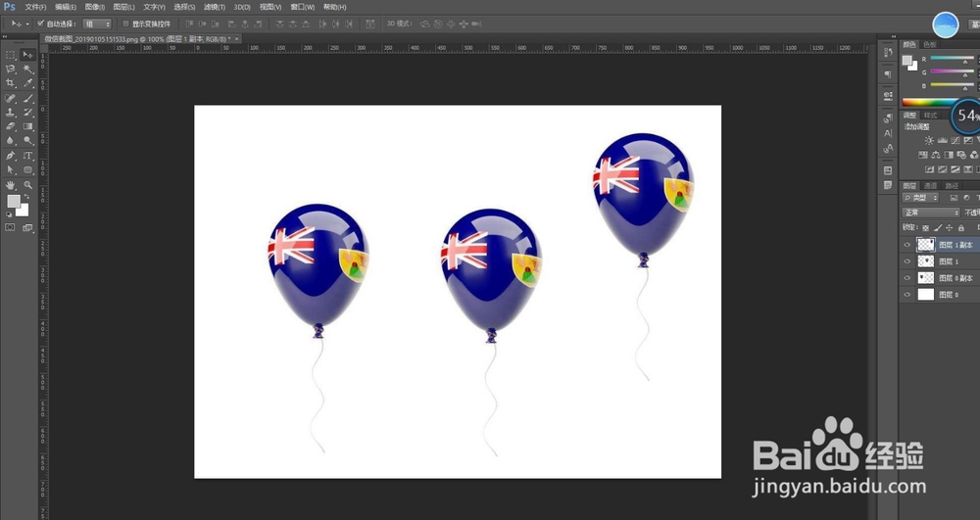The image size is (980, 520).
Task: Open 滤镜(T) menu
Action: point(215,7)
